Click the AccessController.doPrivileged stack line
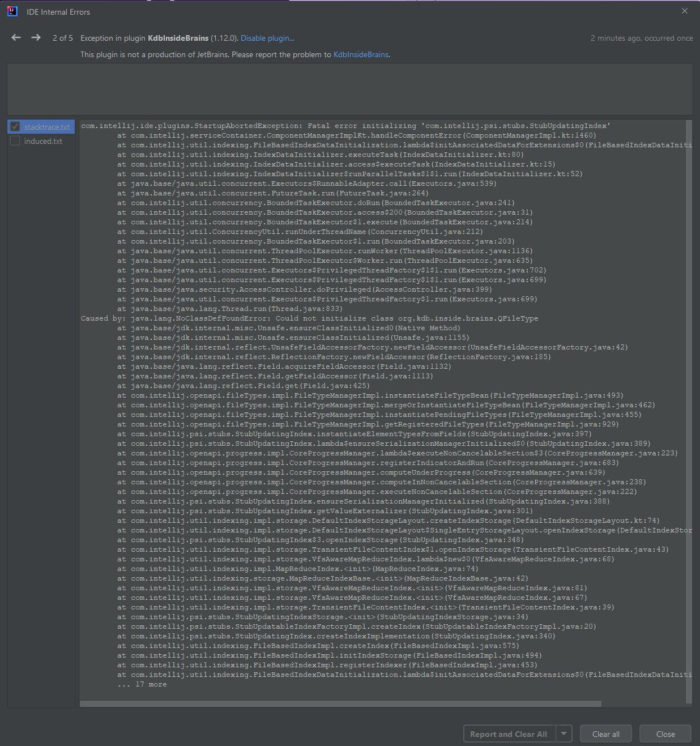The image size is (700, 746). pyautogui.click(x=305, y=289)
